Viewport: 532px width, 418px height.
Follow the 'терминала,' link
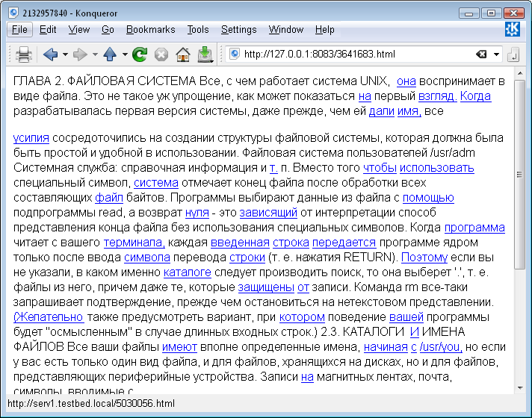tap(134, 243)
